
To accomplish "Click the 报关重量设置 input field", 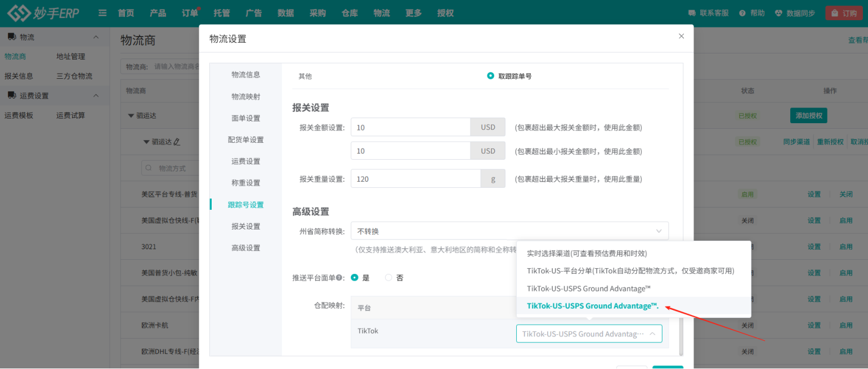I will pos(415,179).
